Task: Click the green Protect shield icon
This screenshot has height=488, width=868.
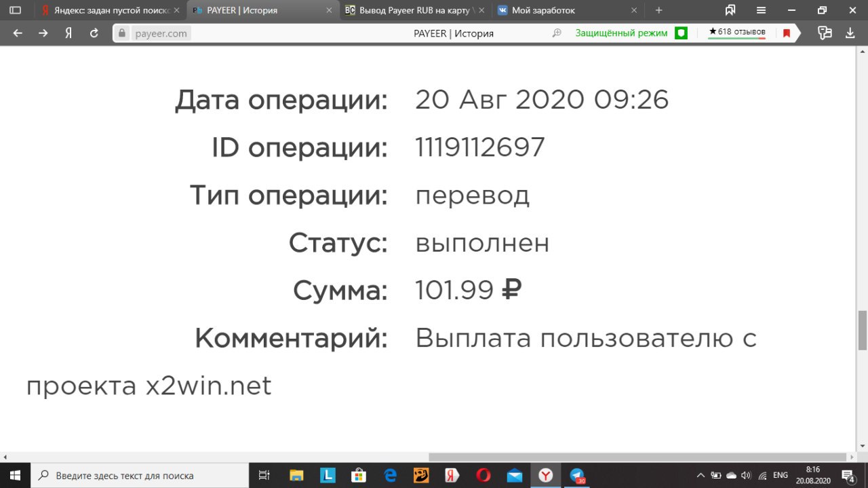Action: click(681, 33)
